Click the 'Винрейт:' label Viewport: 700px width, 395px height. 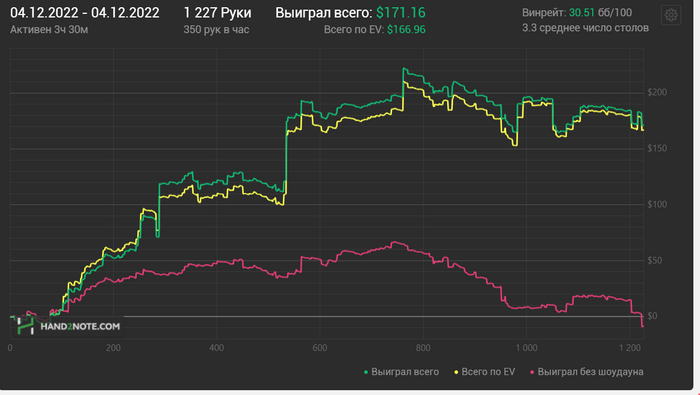(x=544, y=13)
